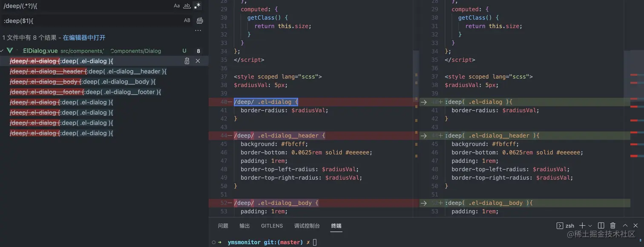
Task: Toggle search details with the ellipsis icon
Action: pyautogui.click(x=198, y=31)
